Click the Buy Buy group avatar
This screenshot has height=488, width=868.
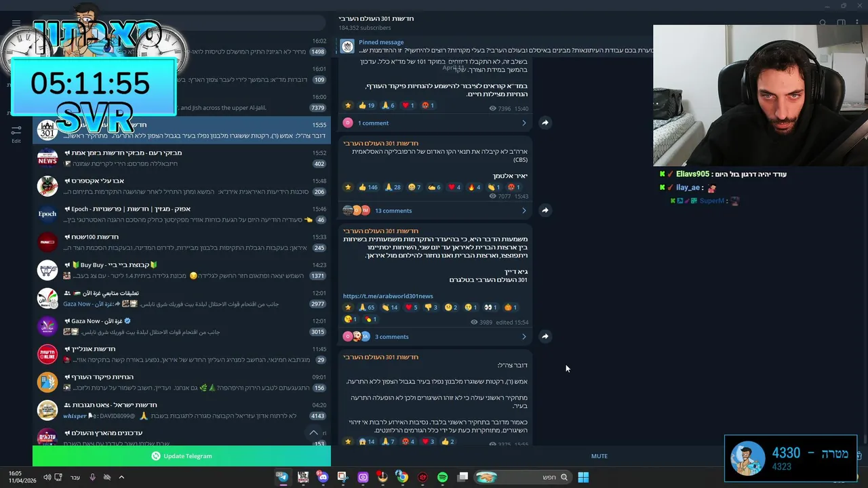(x=47, y=270)
